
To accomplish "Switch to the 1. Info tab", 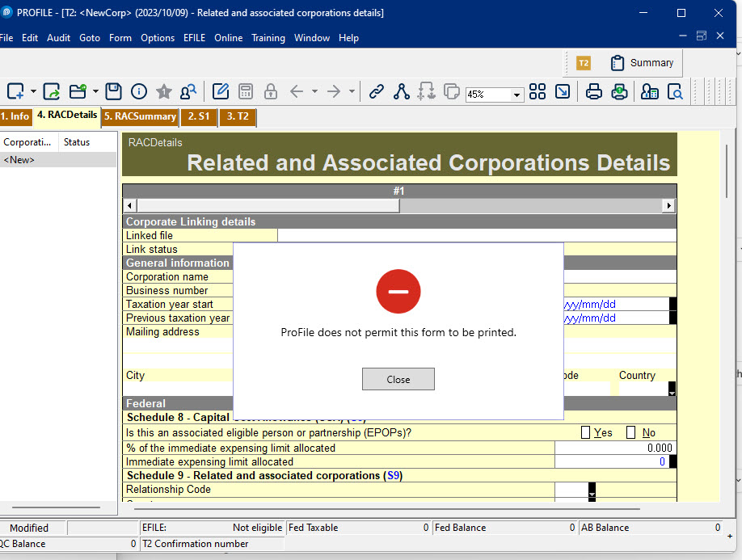I will point(15,116).
